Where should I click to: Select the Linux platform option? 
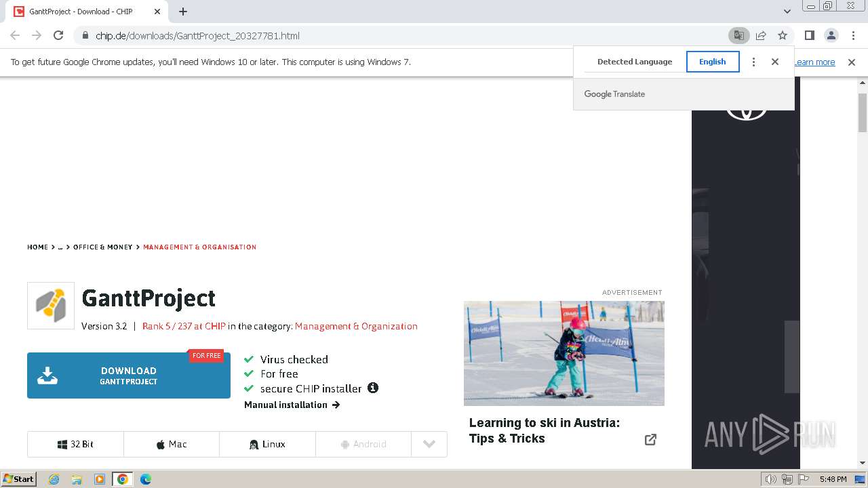click(267, 444)
